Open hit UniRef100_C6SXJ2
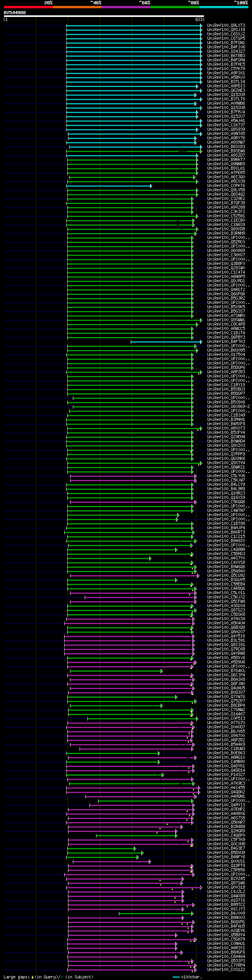This screenshot has width=252, height=980. [226, 34]
